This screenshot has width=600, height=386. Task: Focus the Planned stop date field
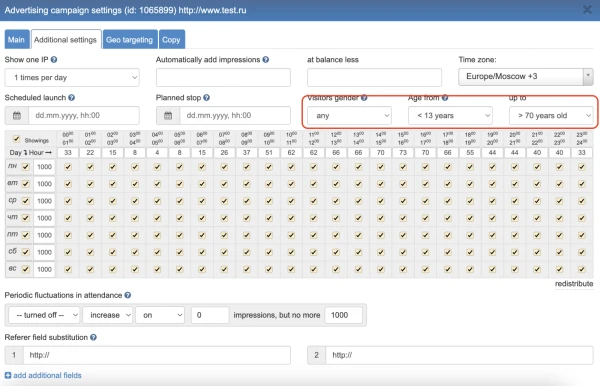click(x=235, y=116)
